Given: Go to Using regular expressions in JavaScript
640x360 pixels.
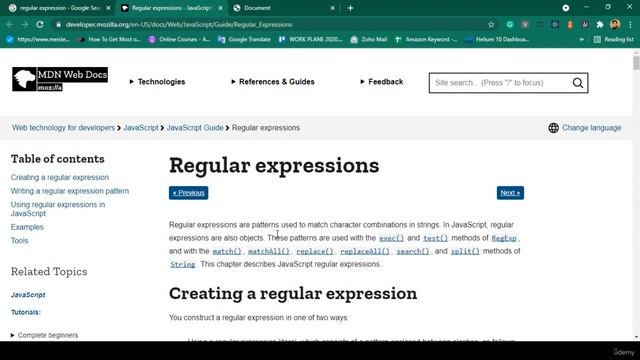Looking at the screenshot, I should pyautogui.click(x=58, y=209).
